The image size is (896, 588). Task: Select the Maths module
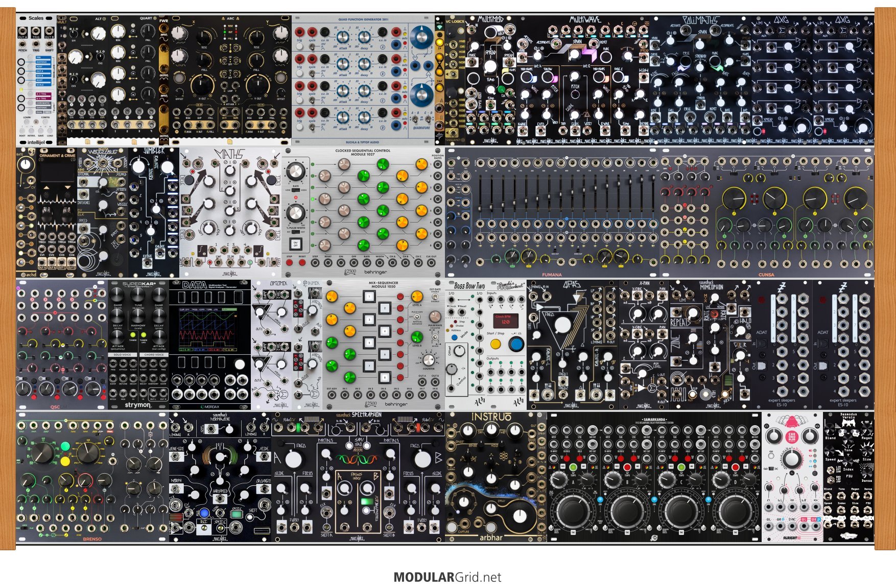pos(230,212)
